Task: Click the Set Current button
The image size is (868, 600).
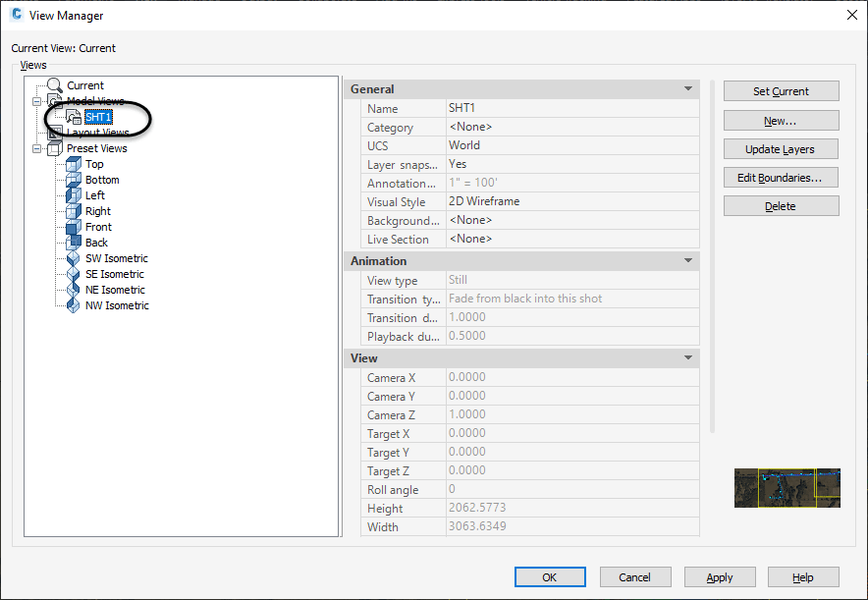Action: click(781, 90)
